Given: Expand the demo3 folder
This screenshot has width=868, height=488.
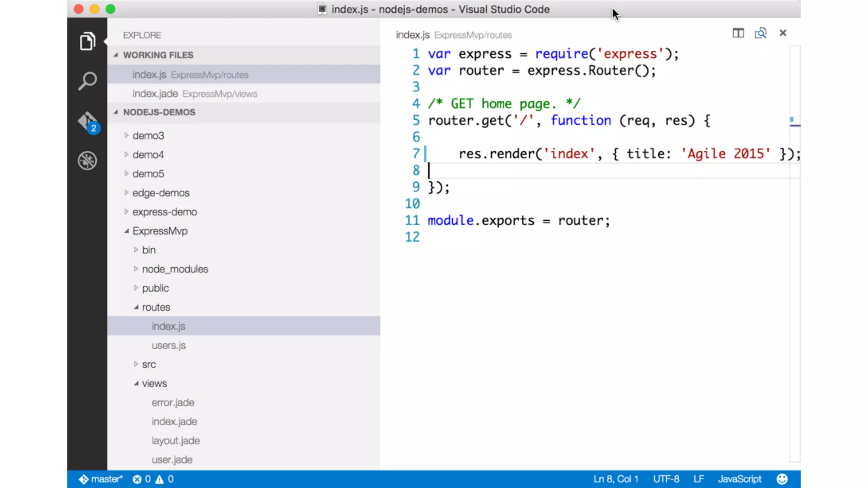Looking at the screenshot, I should (x=148, y=136).
